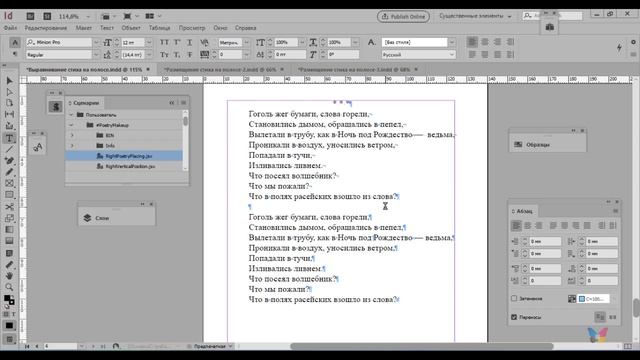This screenshot has width=640, height=360.
Task: Open the Таблица menu
Action: tap(159, 28)
